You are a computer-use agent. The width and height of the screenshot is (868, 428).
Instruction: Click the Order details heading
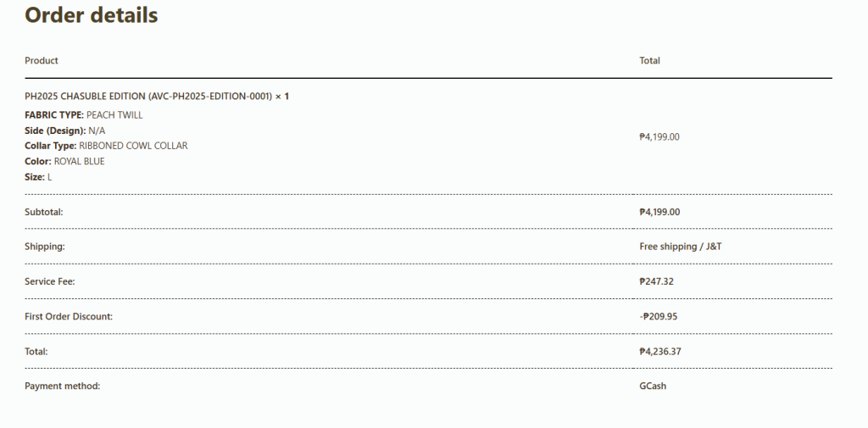click(x=92, y=15)
